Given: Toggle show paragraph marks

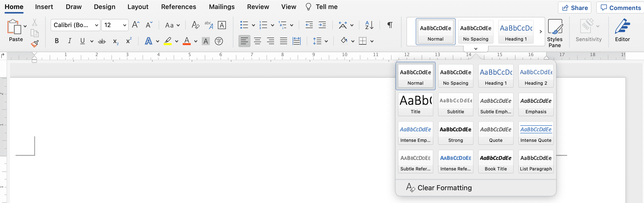Looking at the screenshot, I should (x=390, y=25).
